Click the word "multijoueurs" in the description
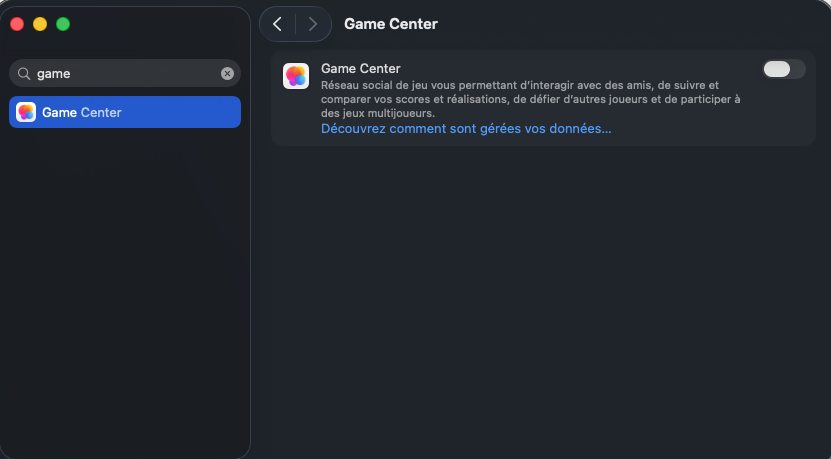 coord(398,113)
